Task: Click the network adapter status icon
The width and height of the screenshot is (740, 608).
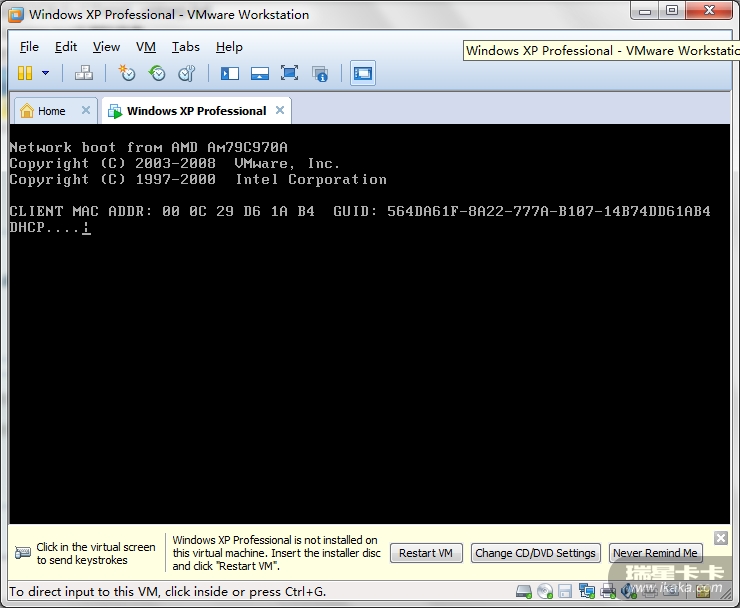Action: click(587, 591)
